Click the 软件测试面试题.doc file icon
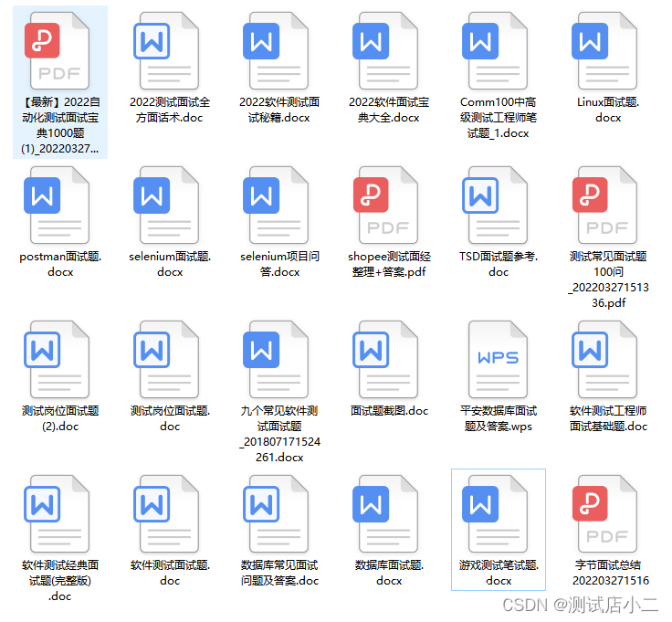Screen dimensions: 672x622 (167, 513)
